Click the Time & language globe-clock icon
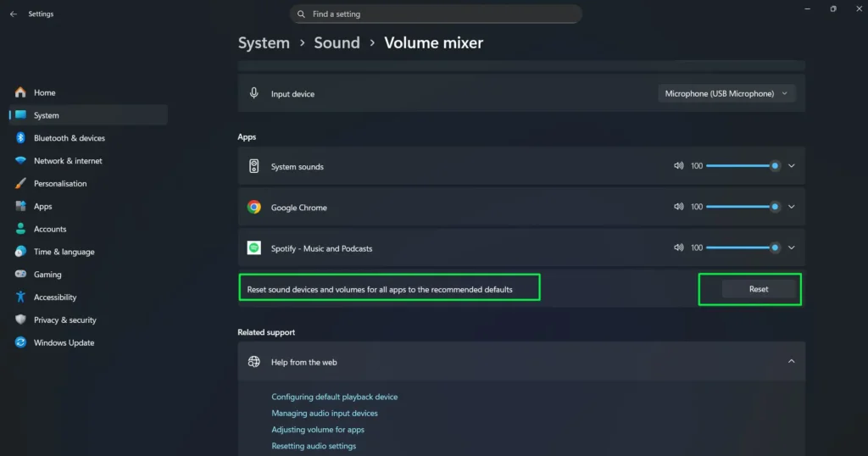The height and width of the screenshot is (456, 868). [x=20, y=251]
